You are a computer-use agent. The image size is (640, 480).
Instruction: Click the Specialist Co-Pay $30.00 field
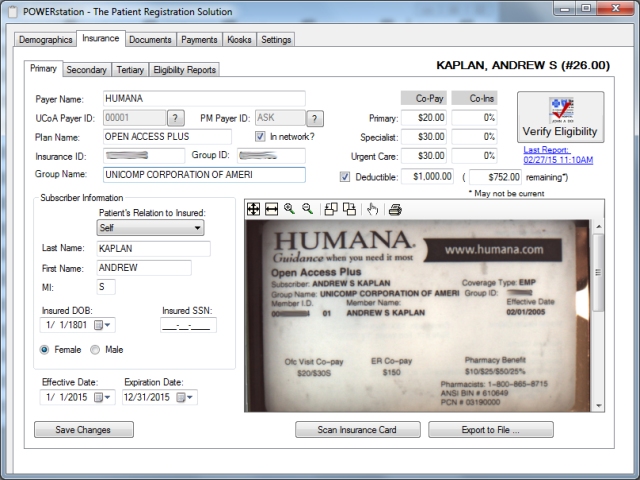[424, 137]
